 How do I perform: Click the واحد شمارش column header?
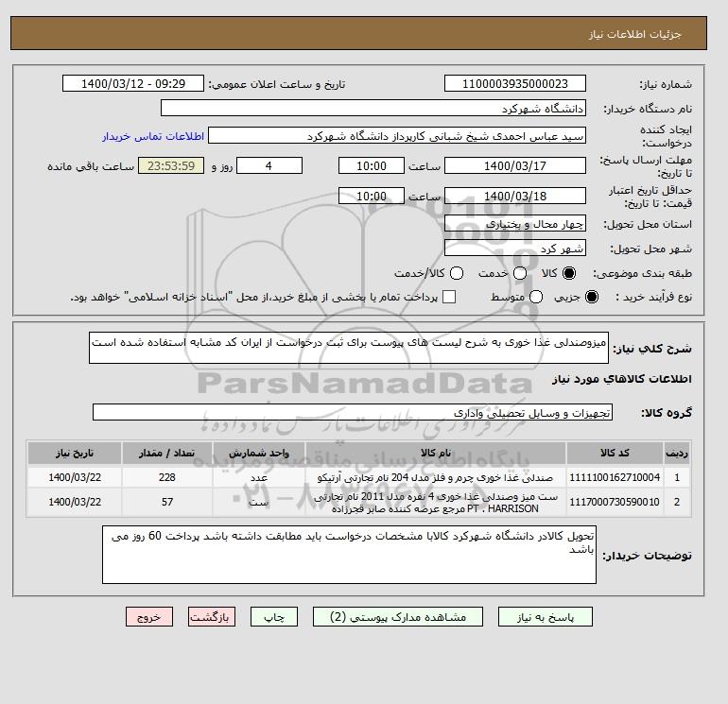point(259,453)
